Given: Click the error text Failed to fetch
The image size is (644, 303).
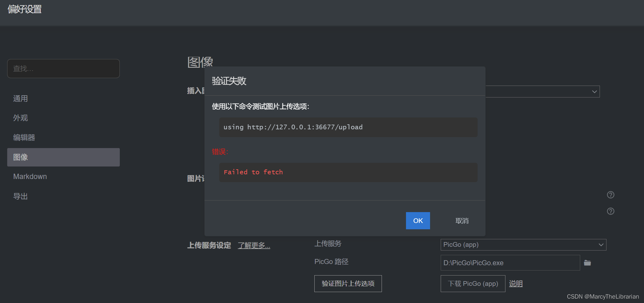Looking at the screenshot, I should [253, 172].
